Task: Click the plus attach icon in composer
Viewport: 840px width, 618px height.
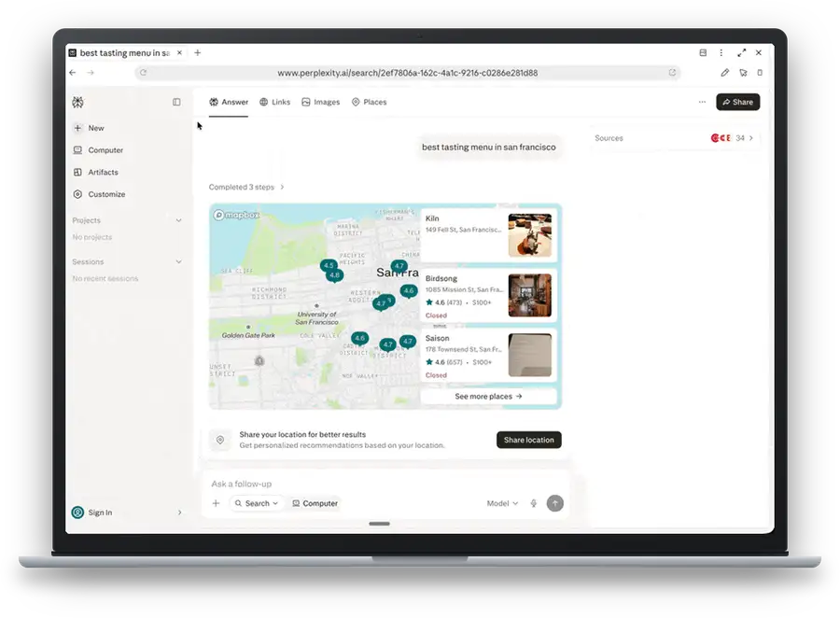Action: pyautogui.click(x=216, y=503)
